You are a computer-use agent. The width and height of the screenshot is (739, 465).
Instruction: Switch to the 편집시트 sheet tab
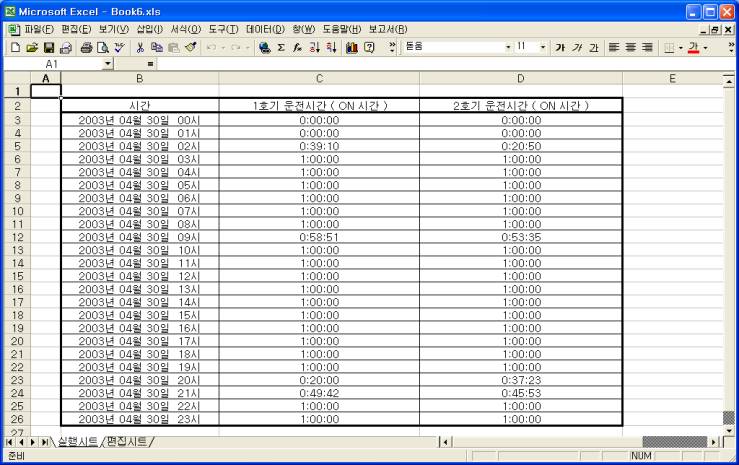point(125,441)
